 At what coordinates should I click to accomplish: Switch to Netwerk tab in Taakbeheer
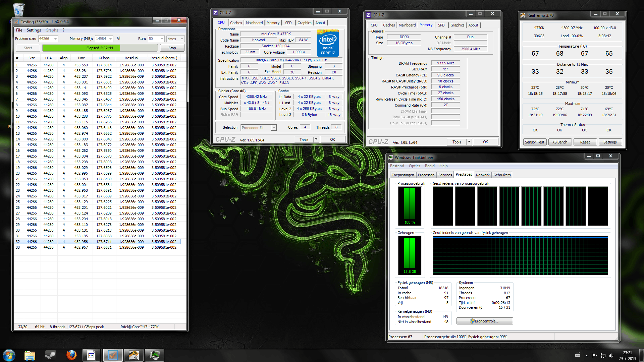pyautogui.click(x=483, y=175)
